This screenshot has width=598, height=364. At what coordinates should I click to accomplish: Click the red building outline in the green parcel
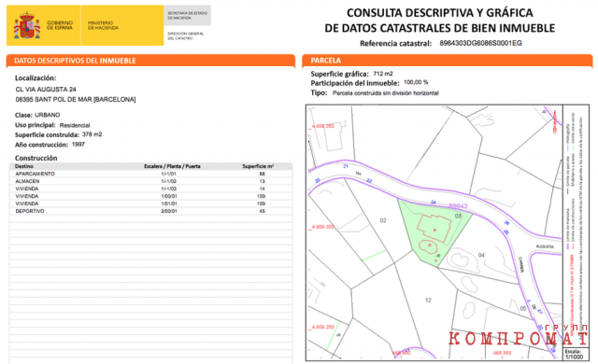tap(434, 228)
